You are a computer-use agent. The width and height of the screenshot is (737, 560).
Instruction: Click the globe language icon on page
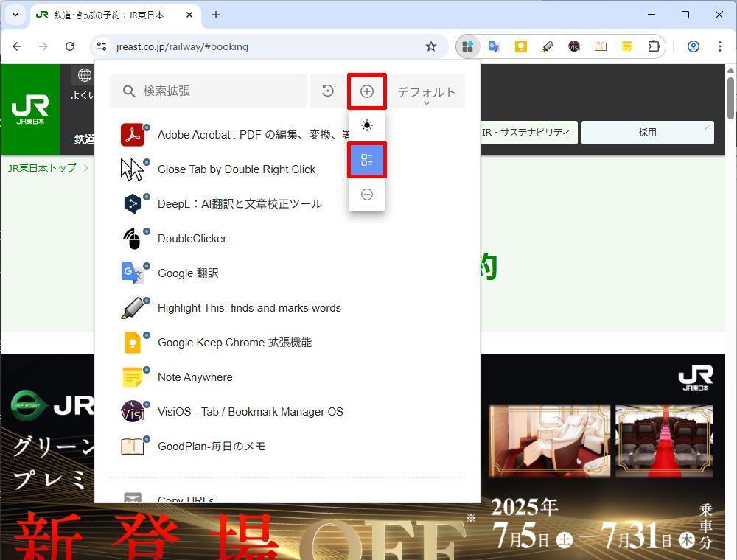(85, 75)
